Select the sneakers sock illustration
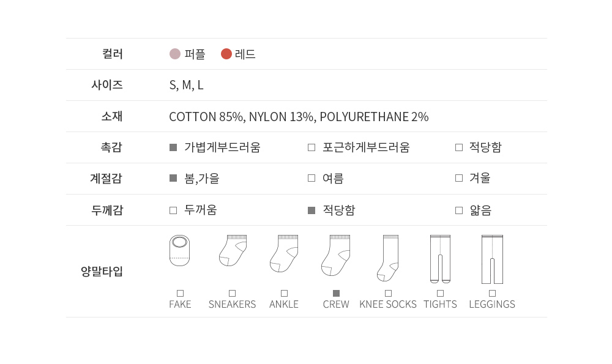 [233, 251]
